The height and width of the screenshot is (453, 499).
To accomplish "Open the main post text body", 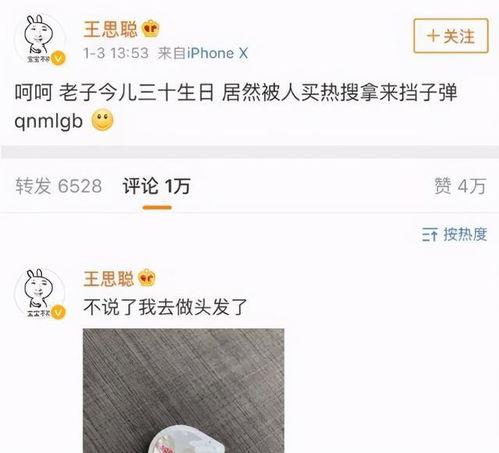I will 236,106.
